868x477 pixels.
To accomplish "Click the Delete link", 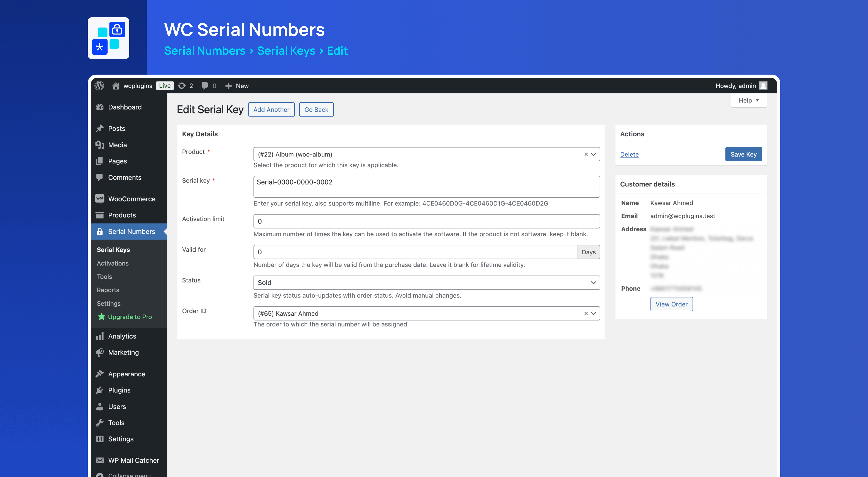I will (629, 154).
